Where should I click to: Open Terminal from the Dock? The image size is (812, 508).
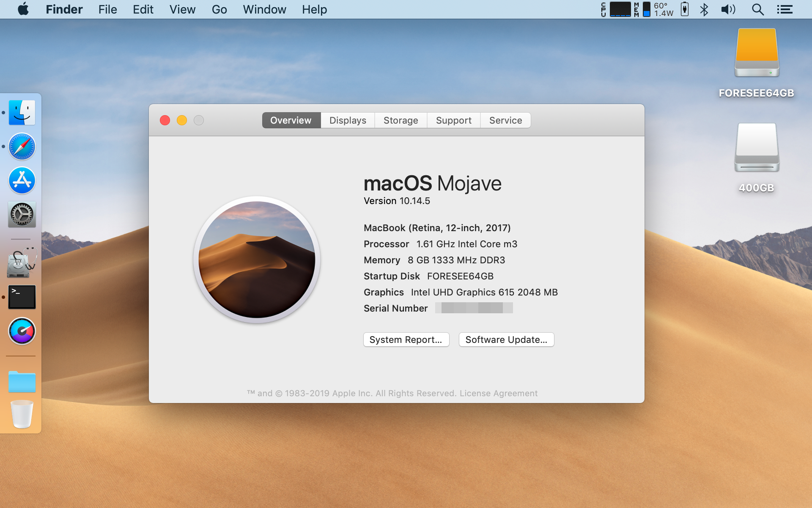tap(22, 297)
